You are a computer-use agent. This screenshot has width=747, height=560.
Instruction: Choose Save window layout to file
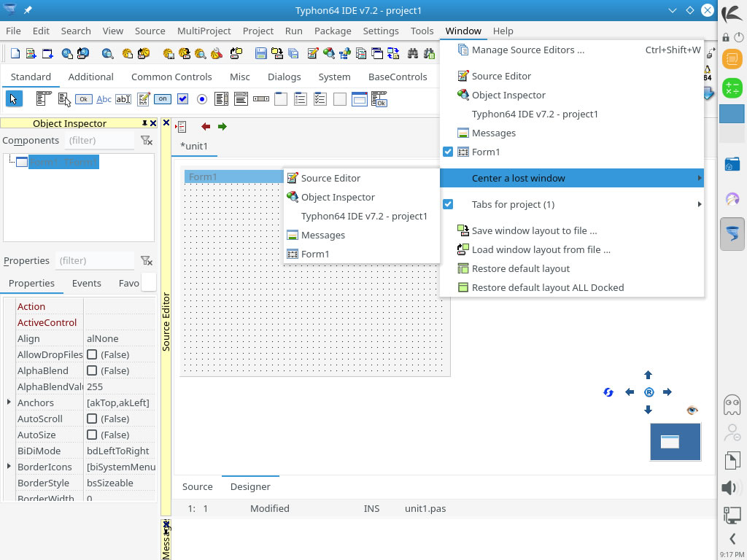572,230
